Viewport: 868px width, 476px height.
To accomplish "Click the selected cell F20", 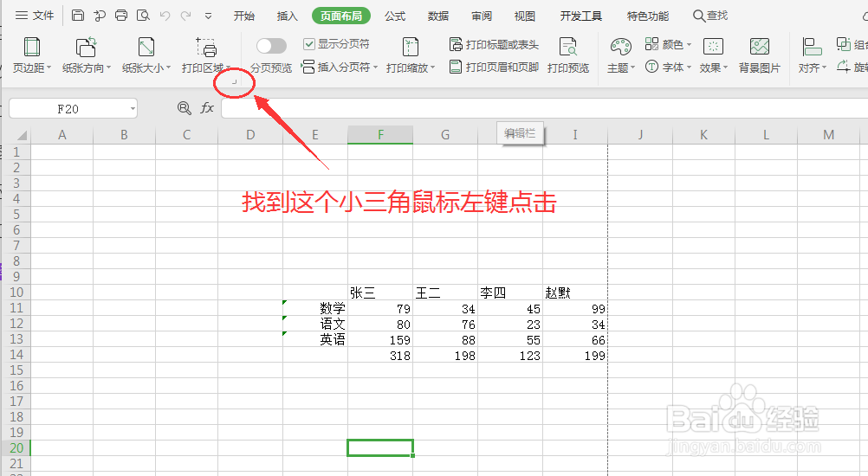I will click(x=380, y=447).
